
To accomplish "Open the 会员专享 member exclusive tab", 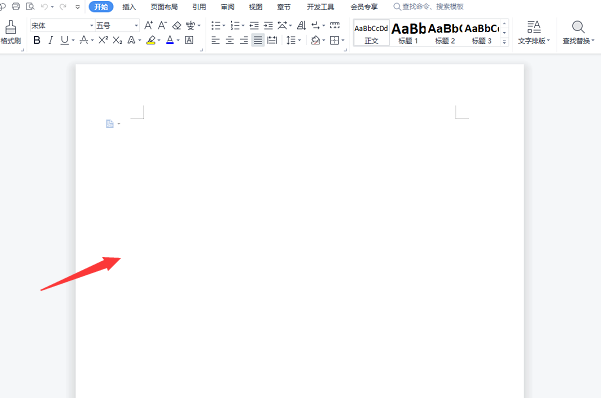I will (364, 7).
